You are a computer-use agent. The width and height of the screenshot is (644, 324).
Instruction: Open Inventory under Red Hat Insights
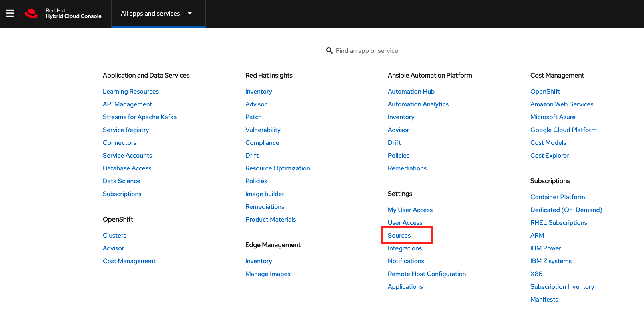tap(259, 92)
